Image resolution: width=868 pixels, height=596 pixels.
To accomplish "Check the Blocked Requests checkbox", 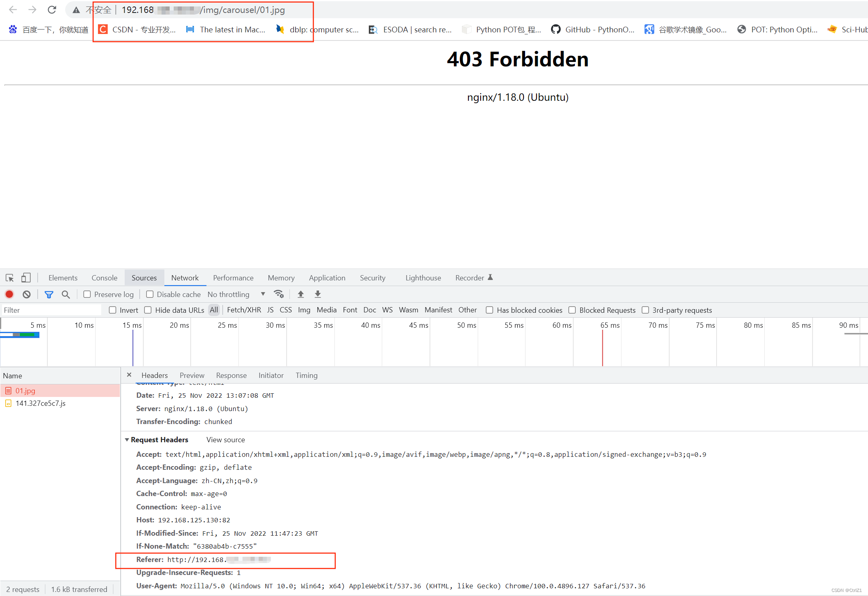I will pos(572,310).
